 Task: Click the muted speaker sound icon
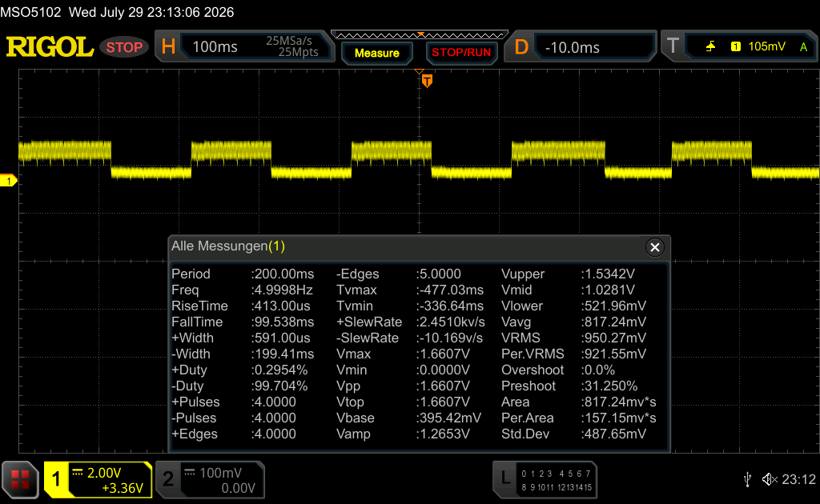[x=770, y=479]
